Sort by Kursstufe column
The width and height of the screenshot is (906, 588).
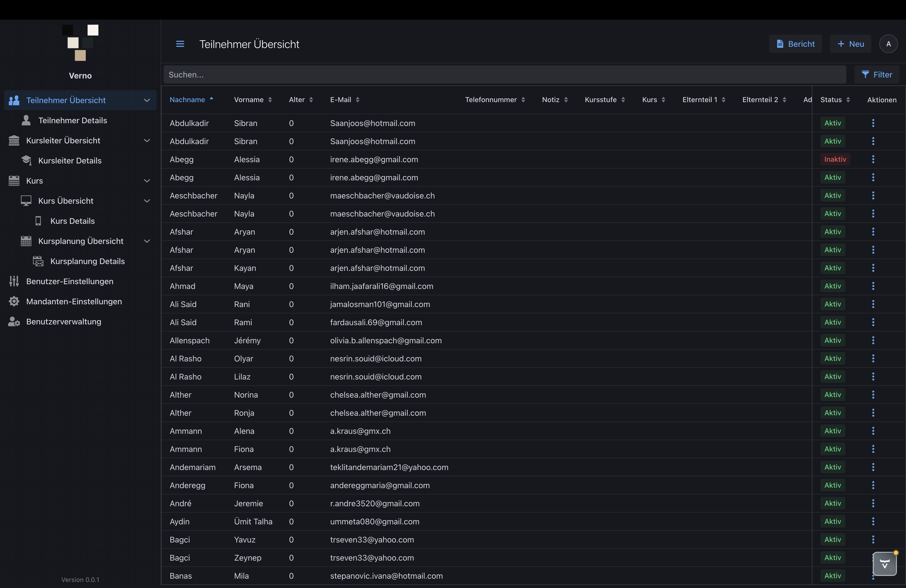coord(605,100)
